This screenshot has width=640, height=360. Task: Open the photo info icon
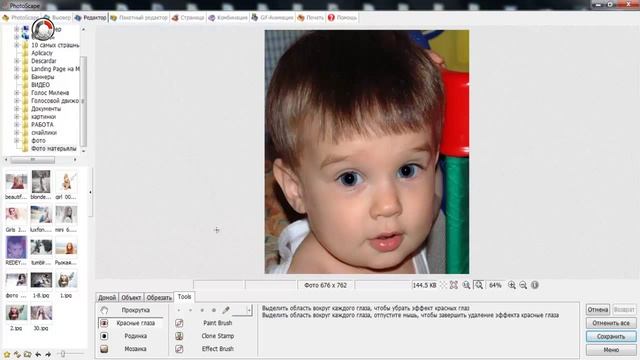535,285
